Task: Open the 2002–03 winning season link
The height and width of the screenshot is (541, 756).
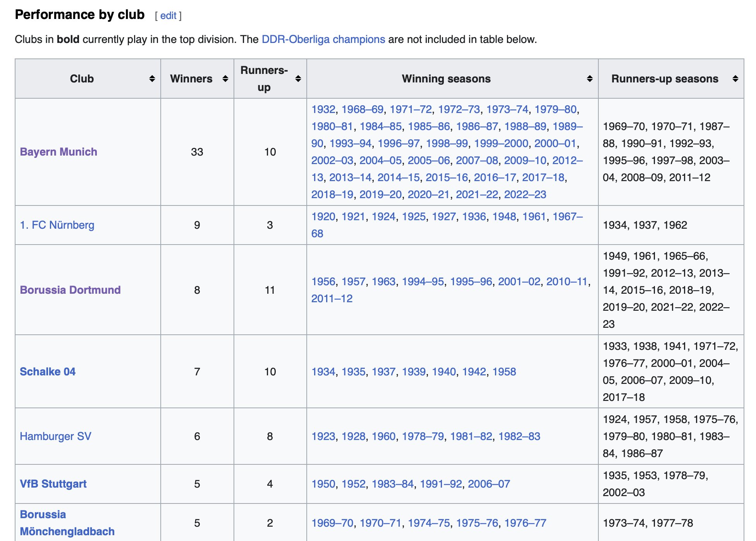Action: click(x=332, y=160)
